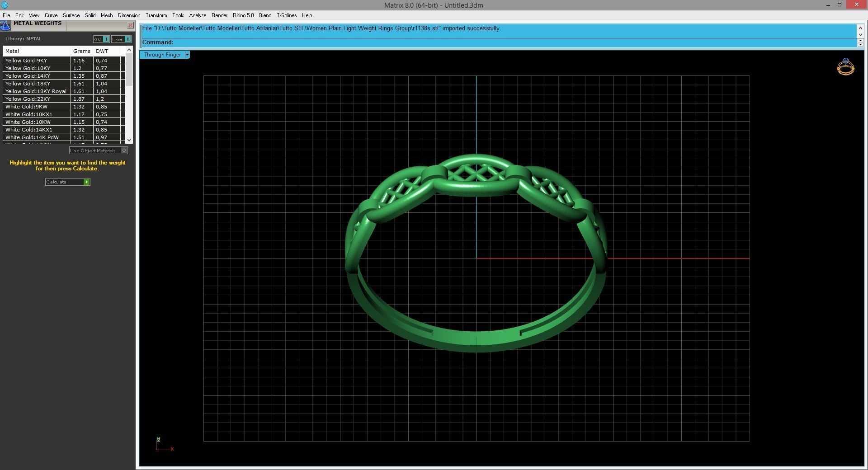Select the White Gold:9KW row
The height and width of the screenshot is (470, 868).
[x=64, y=107]
